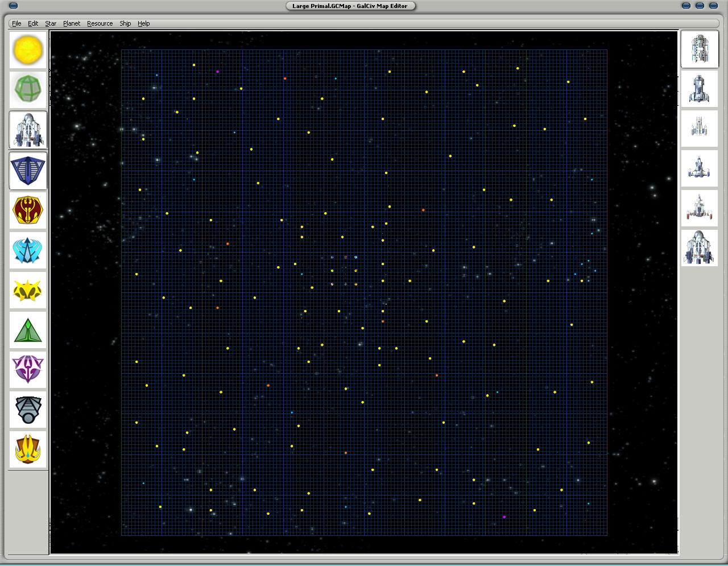Viewport: 728px width, 566px height.
Task: Pick the large domed ship at bottom
Action: coord(700,248)
